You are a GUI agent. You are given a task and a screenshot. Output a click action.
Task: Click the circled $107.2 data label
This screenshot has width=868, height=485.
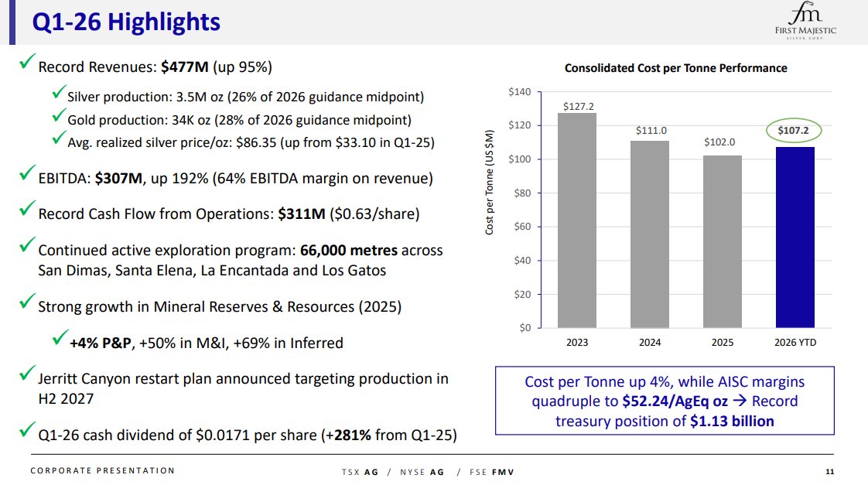(x=793, y=131)
